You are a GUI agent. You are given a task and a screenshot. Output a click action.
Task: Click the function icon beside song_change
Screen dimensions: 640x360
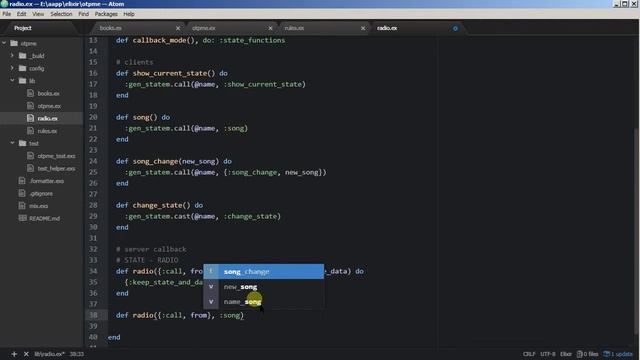click(211, 271)
